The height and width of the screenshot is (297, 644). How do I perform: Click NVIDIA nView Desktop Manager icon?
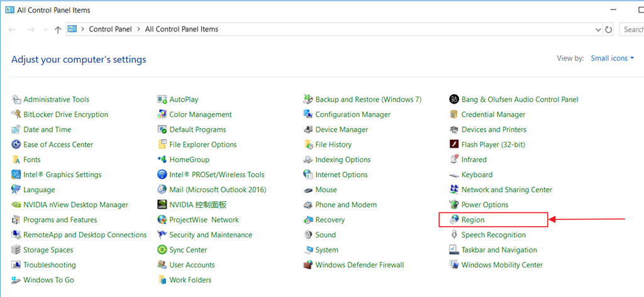pos(16,205)
